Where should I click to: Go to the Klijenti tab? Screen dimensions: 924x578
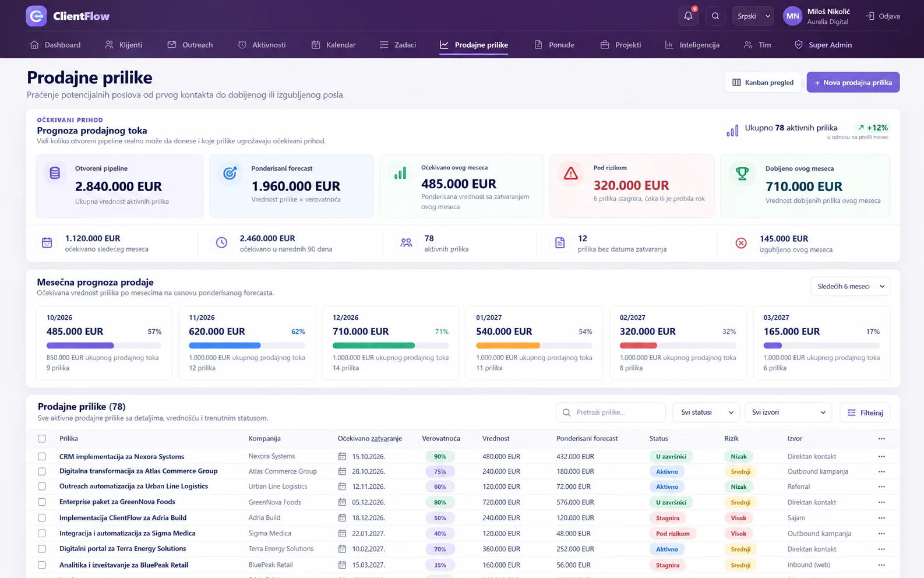click(x=124, y=45)
